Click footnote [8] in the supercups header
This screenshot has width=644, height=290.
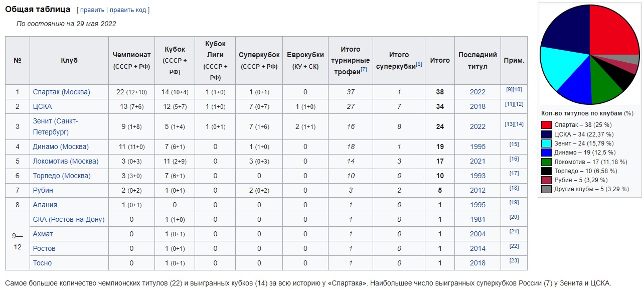[419, 64]
